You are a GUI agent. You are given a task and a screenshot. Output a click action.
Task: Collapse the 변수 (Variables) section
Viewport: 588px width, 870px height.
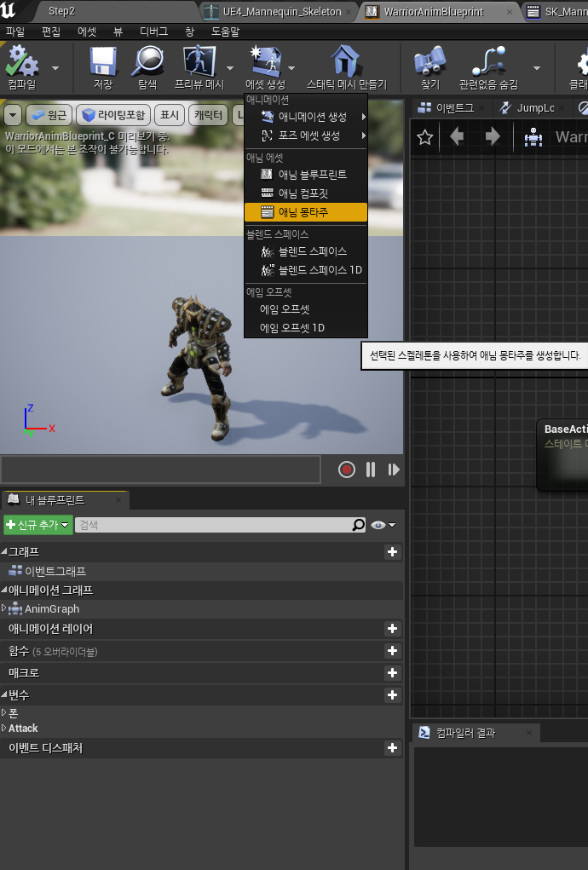[x=4, y=694]
